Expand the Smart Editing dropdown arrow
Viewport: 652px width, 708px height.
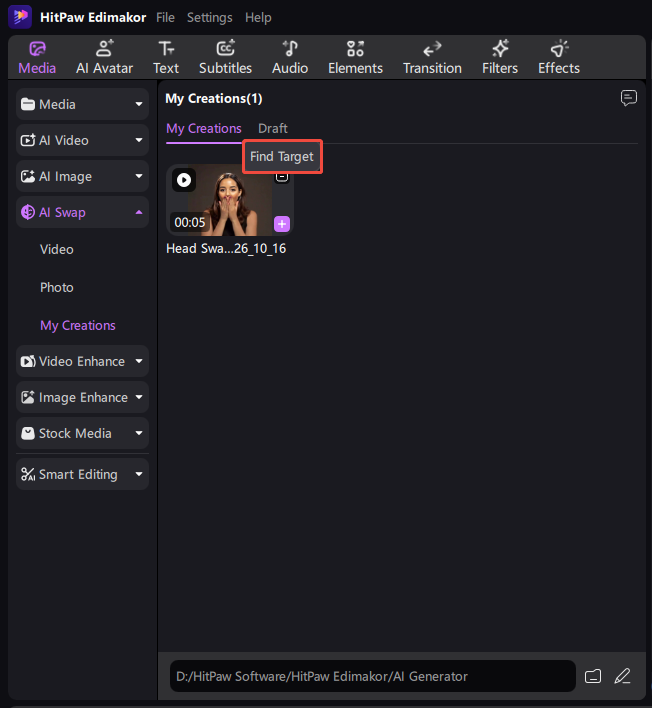coord(139,474)
